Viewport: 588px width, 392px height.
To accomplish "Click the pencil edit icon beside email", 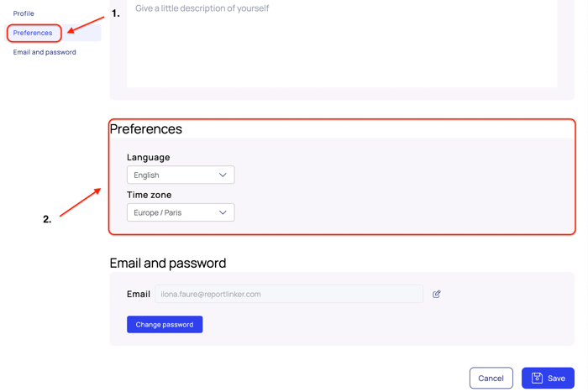I will coord(437,294).
